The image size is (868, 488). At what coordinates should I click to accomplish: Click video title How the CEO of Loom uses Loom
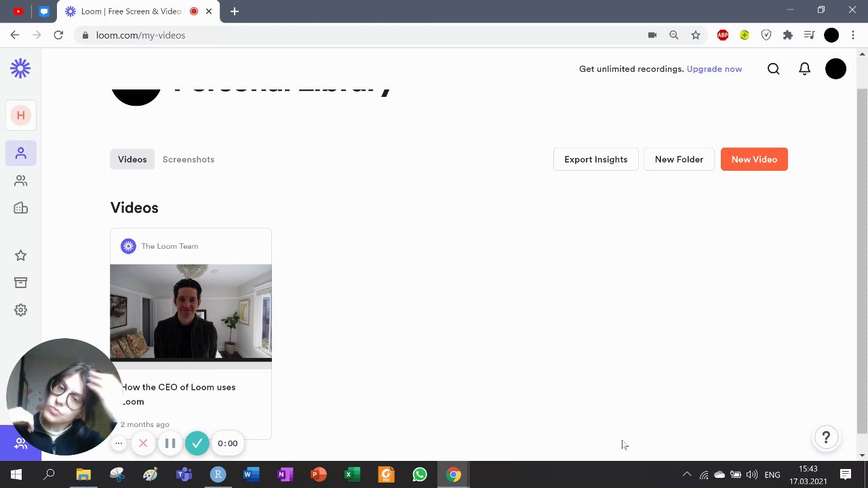click(178, 394)
